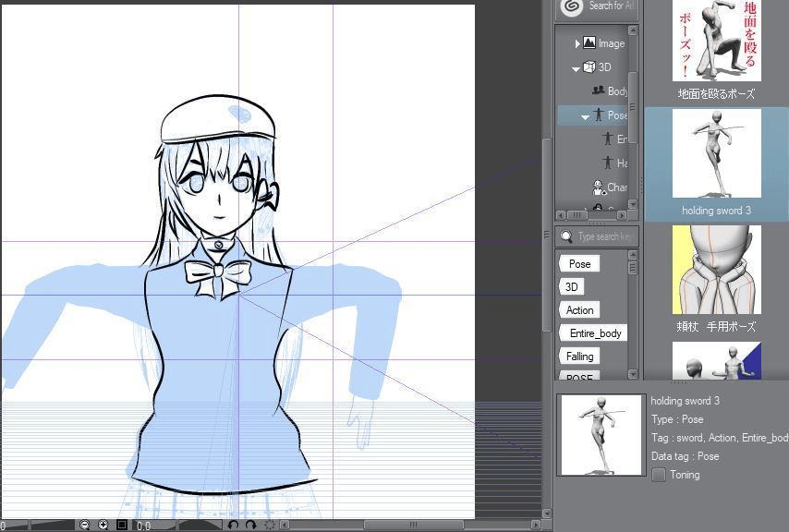This screenshot has height=532, width=789.
Task: Click the Clip Studio Assets spiral icon
Action: coord(572,6)
